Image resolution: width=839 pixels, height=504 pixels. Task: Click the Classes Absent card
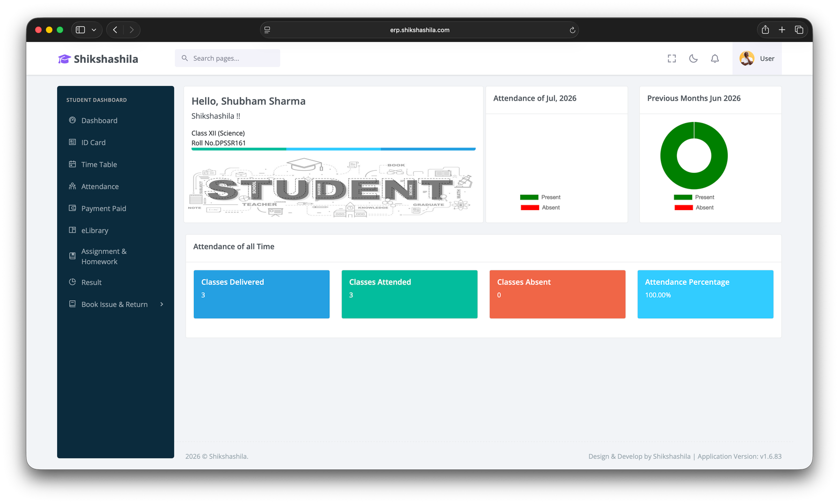pos(557,294)
